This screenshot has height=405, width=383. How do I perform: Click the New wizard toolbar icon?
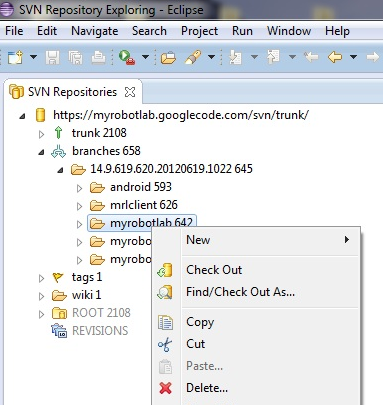click(x=15, y=57)
